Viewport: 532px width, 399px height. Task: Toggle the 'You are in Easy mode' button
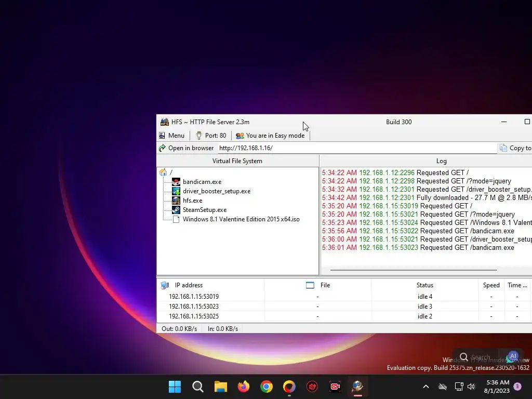click(x=270, y=136)
